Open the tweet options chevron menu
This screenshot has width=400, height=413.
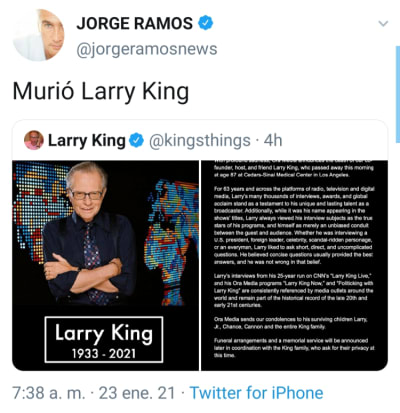point(384,23)
